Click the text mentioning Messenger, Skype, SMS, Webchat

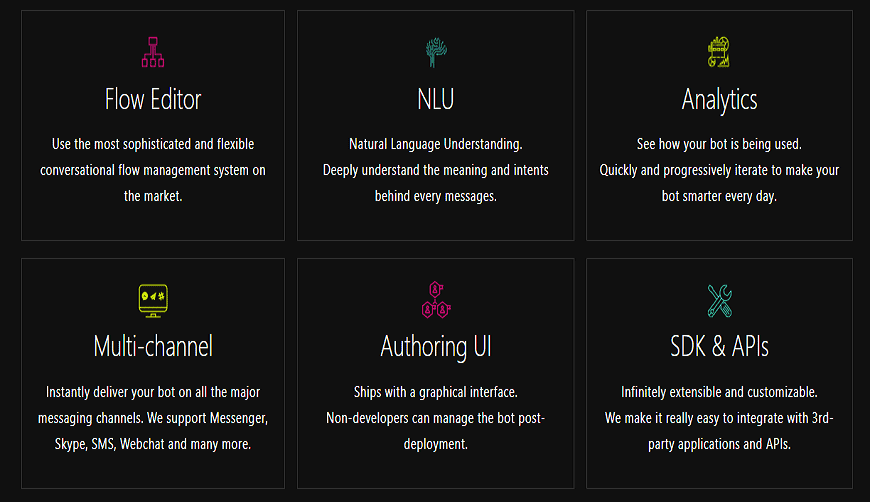coord(153,431)
